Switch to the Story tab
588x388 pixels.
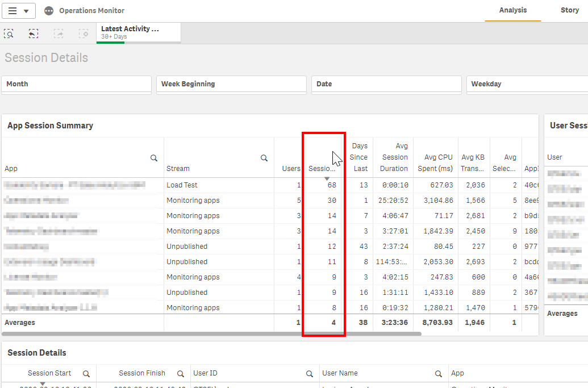569,10
